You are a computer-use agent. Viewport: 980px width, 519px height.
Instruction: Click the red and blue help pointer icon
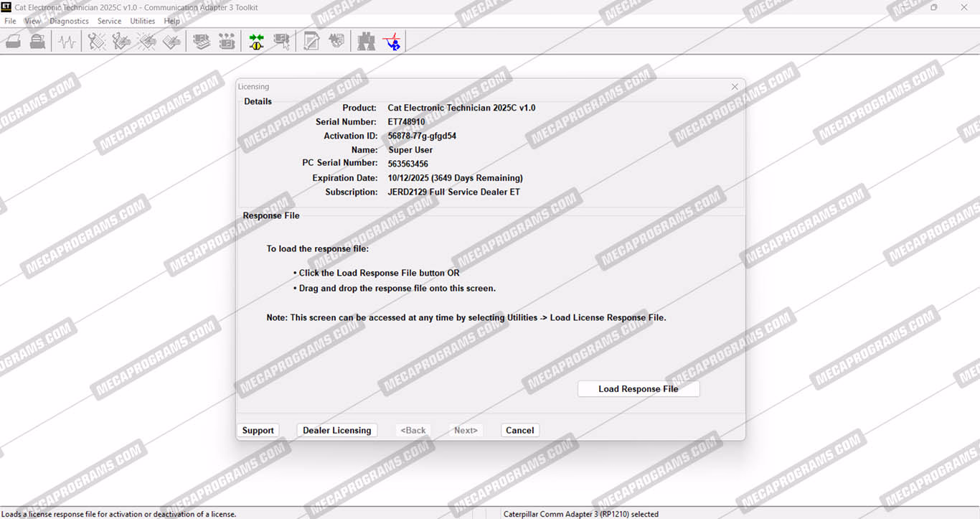coord(392,42)
